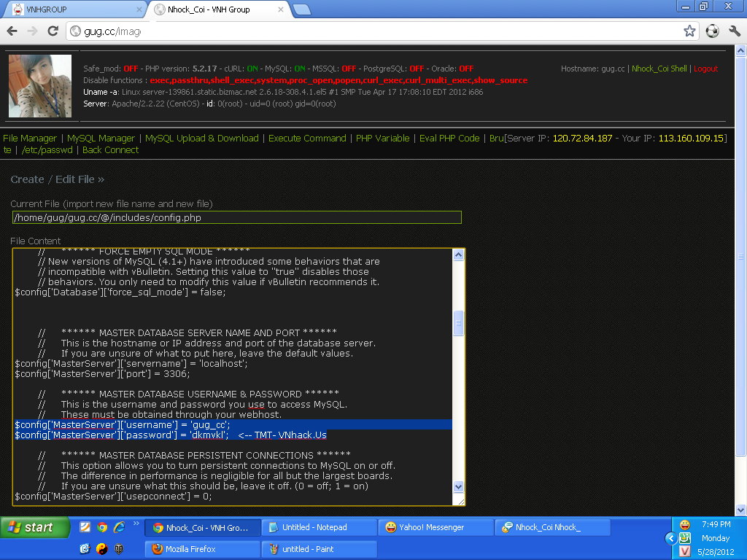This screenshot has width=747, height=560.
Task: Switch to untitled - Paint taskbar button
Action: pos(320,549)
